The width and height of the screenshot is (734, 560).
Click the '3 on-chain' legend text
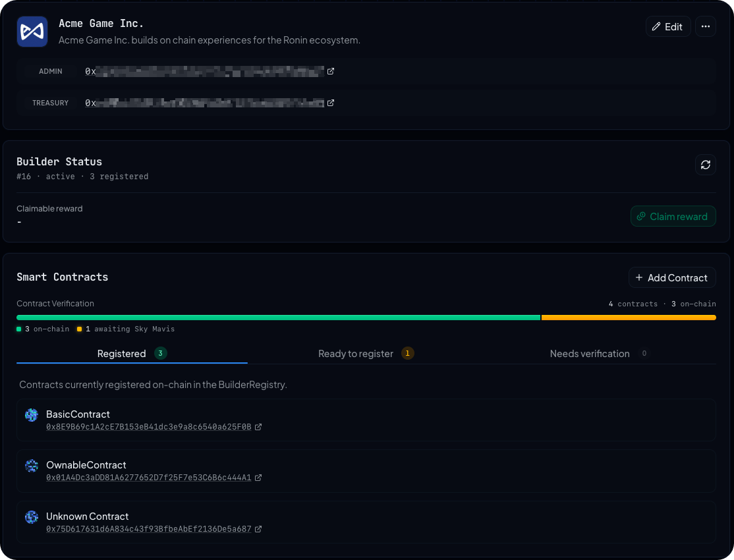[47, 329]
